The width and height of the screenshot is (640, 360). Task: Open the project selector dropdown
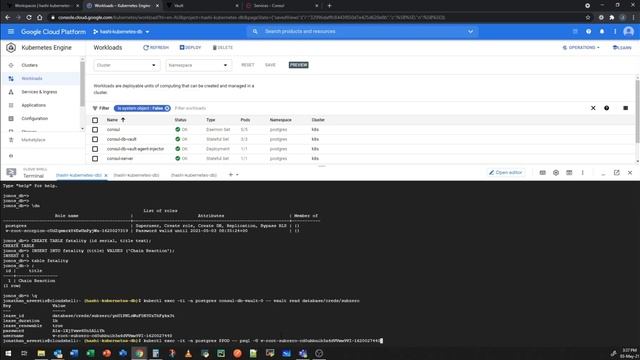coord(121,31)
